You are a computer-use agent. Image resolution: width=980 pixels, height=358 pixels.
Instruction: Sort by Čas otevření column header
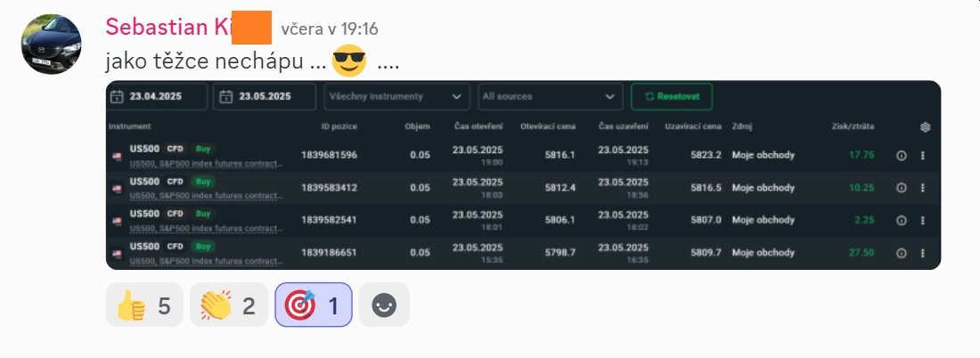click(478, 126)
